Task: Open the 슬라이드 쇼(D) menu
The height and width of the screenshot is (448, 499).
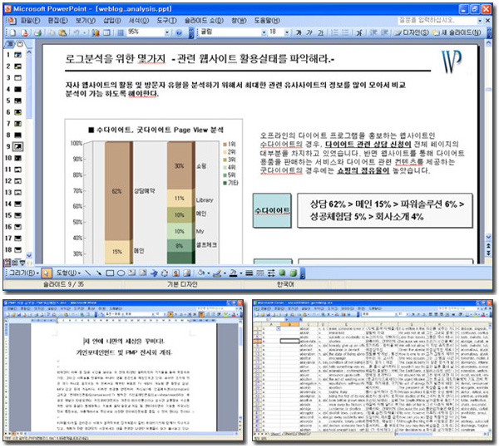Action: click(204, 21)
